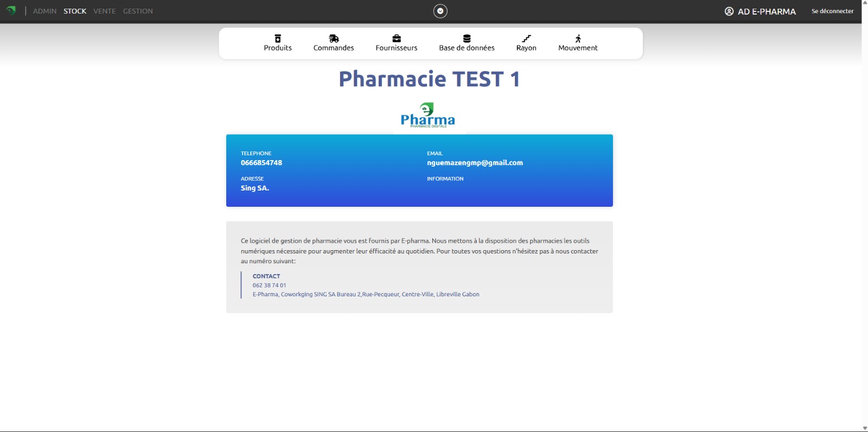Click the email nguemazengmp@gmail.com
Screen dimensions: 868x432
tap(475, 163)
